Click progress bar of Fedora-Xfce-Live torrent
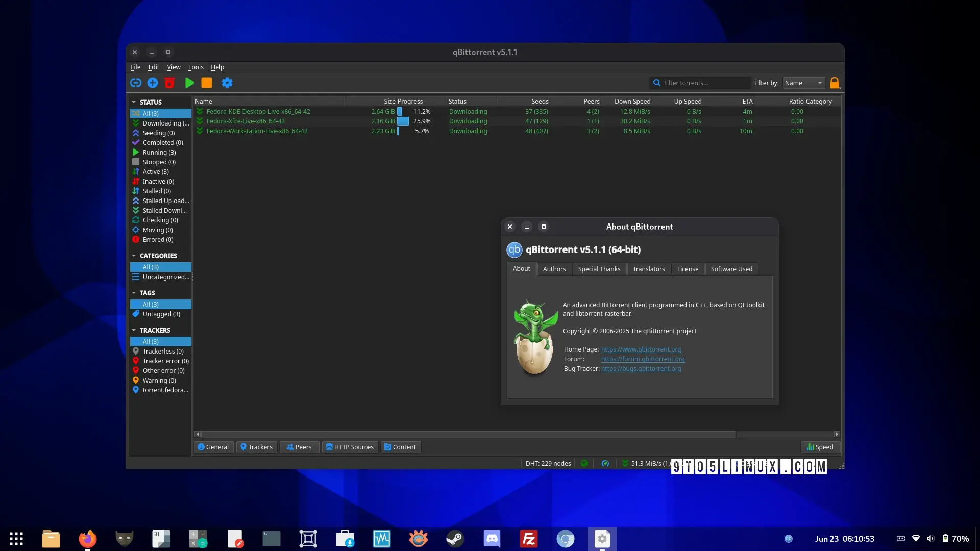The width and height of the screenshot is (980, 551). (x=403, y=121)
